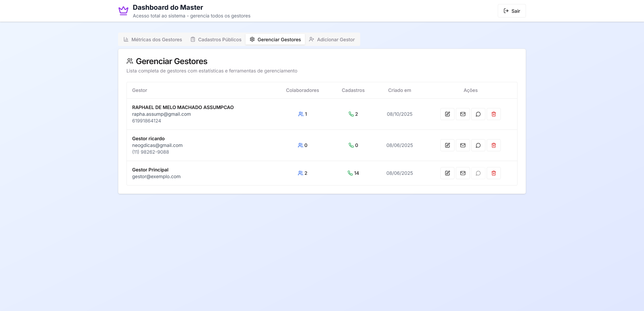Edit the Gestor ricardo entry

tap(447, 145)
